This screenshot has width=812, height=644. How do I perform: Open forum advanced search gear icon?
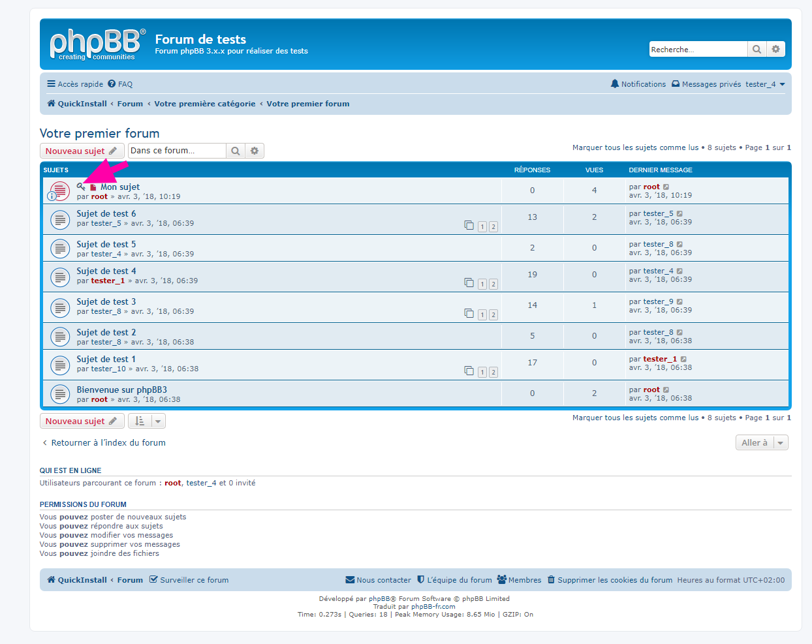(255, 151)
